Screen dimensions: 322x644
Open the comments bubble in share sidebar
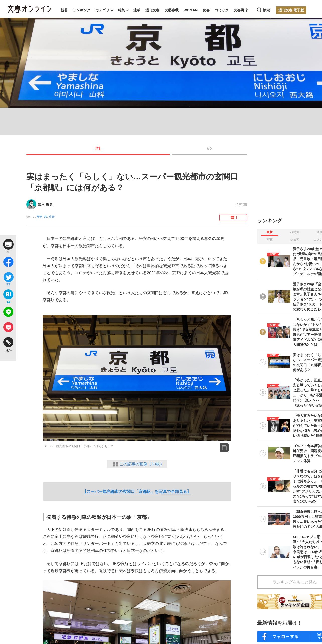[8, 244]
